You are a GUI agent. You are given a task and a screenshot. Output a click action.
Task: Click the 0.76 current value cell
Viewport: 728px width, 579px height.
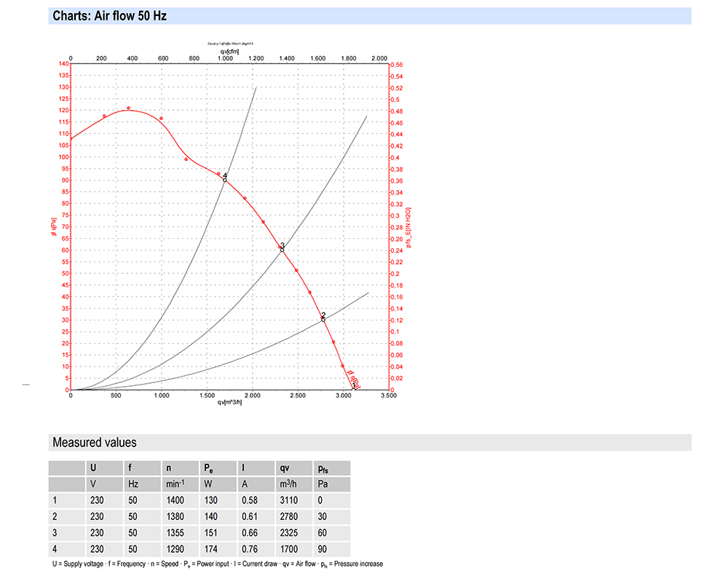[250, 549]
